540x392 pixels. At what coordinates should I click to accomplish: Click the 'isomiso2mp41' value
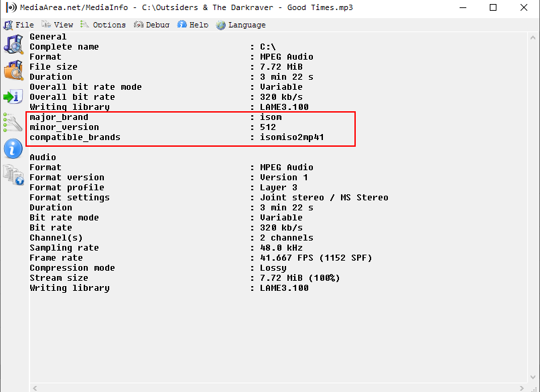[x=292, y=137]
